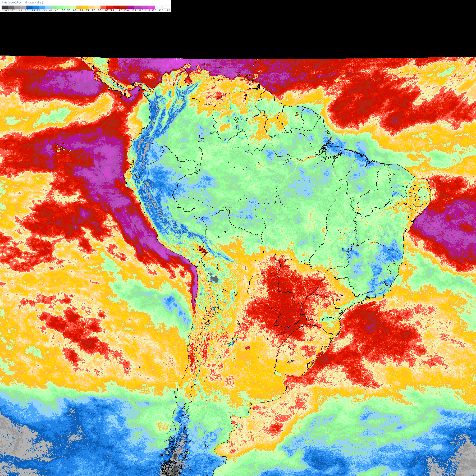
Task: Pick the bright red swatch between 8.5 and 9.0
Action: pyautogui.click(x=110, y=7)
